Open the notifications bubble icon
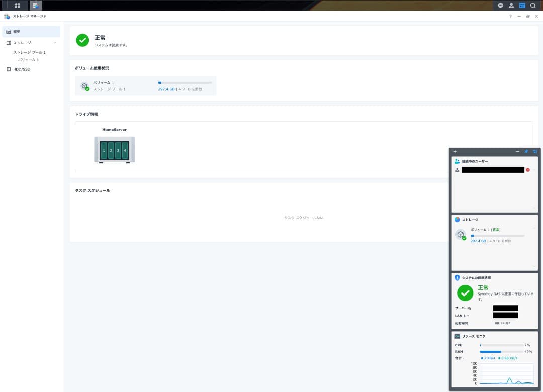The width and height of the screenshot is (543, 392). pyautogui.click(x=500, y=6)
